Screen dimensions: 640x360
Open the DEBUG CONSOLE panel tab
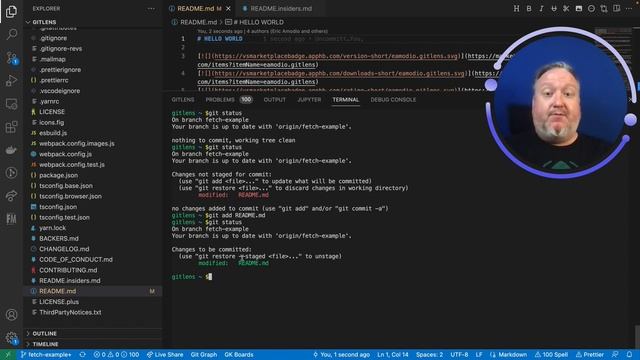pos(393,100)
